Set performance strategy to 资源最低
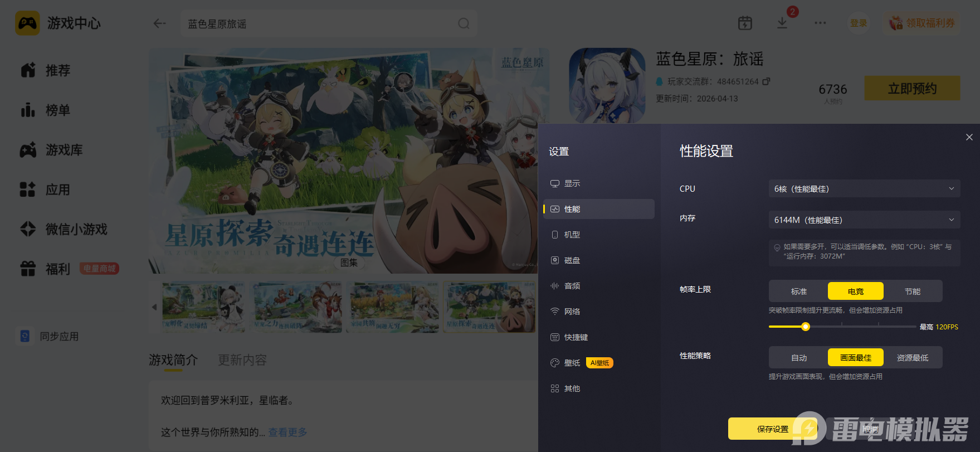 pos(913,357)
